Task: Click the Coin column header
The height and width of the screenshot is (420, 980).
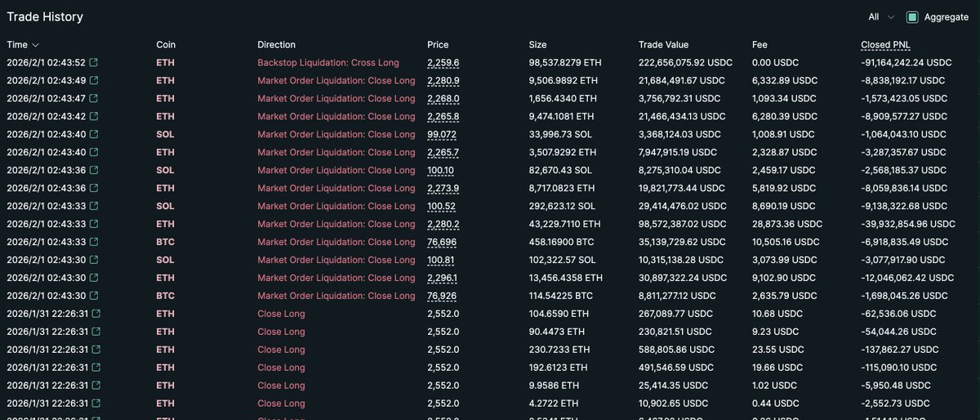Action: (x=166, y=45)
